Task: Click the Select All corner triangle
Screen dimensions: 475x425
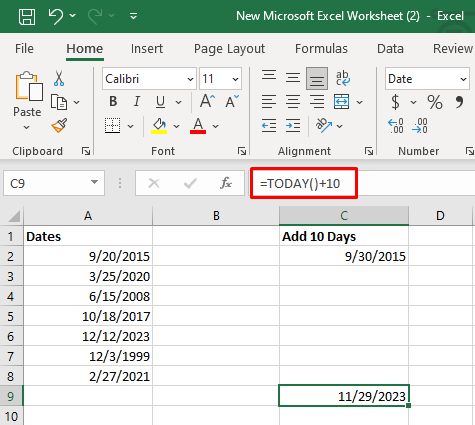Action: click(x=13, y=216)
